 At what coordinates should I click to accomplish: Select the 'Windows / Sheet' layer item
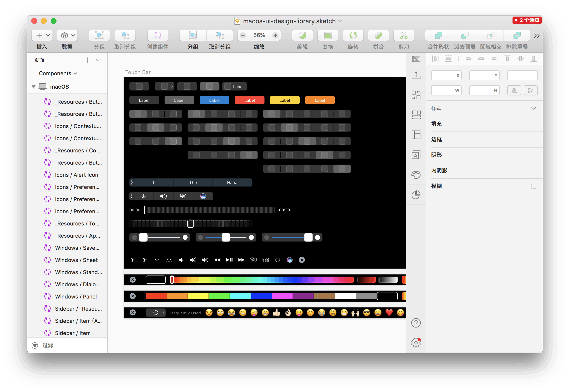point(76,260)
